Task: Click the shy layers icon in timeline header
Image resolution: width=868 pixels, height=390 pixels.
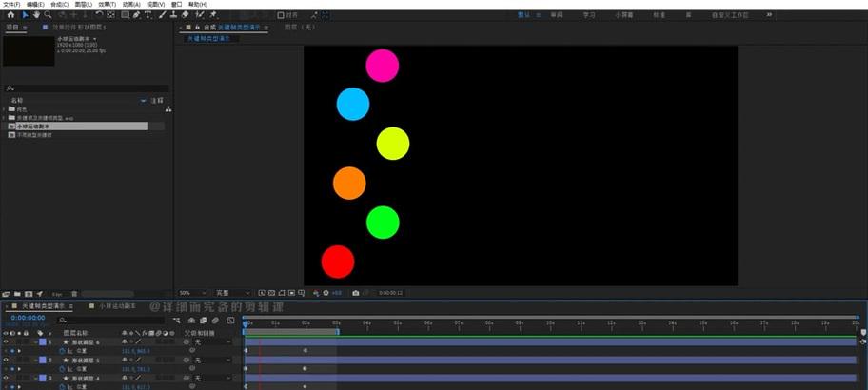Action: pyautogui.click(x=191, y=321)
